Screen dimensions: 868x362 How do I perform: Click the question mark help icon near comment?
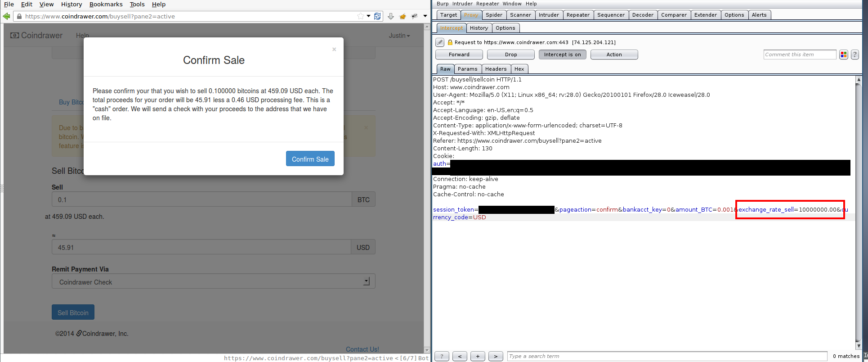(855, 54)
